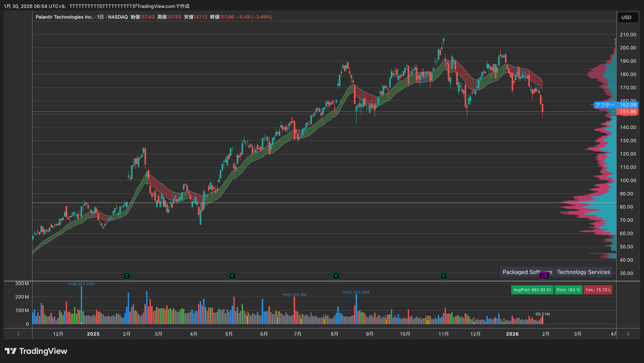The height and width of the screenshot is (363, 644).
Task: Click the TradingView.com creation timestamp header
Action: point(97,6)
